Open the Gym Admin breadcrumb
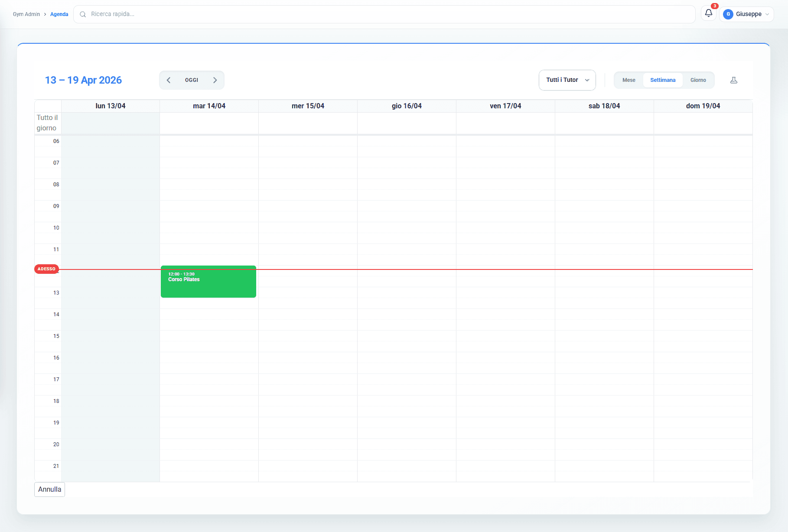Image resolution: width=788 pixels, height=532 pixels. coord(26,14)
